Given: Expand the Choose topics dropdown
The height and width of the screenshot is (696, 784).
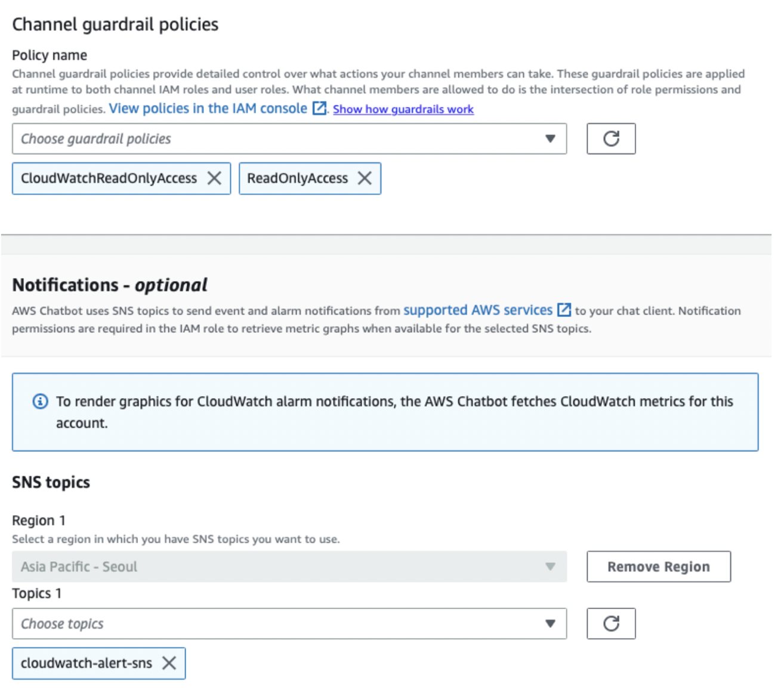Looking at the screenshot, I should [x=289, y=623].
